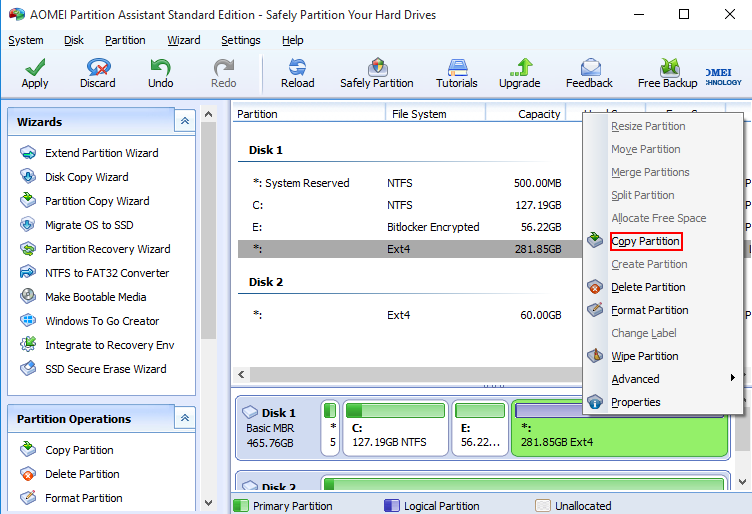Launch the Partition Copy Wizard
This screenshot has width=752, height=514.
click(97, 201)
